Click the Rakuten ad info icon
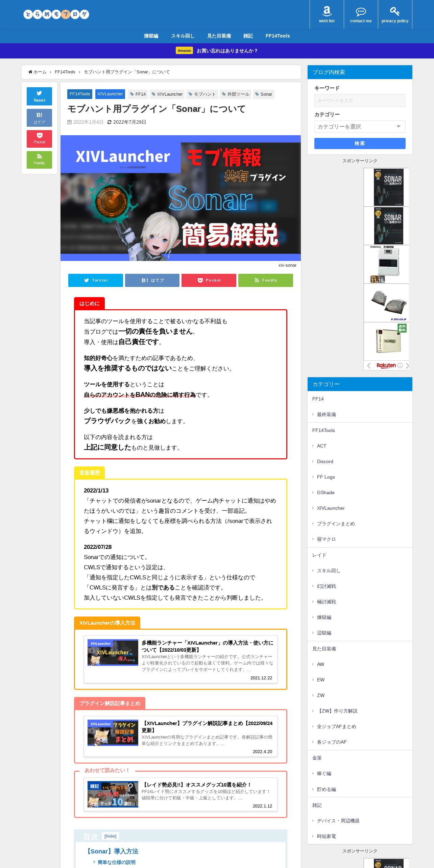 point(400,365)
